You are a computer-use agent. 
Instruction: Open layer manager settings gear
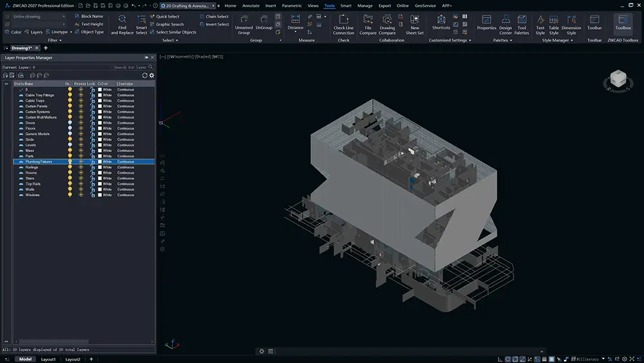tap(151, 75)
